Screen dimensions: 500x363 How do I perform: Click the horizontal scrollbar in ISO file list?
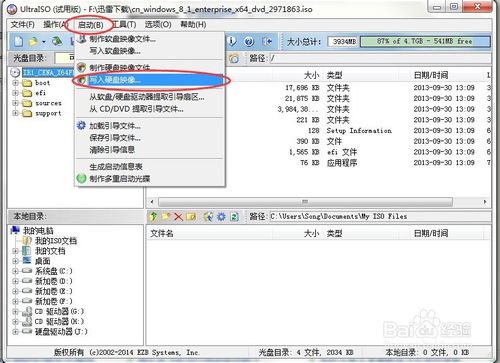[305, 202]
